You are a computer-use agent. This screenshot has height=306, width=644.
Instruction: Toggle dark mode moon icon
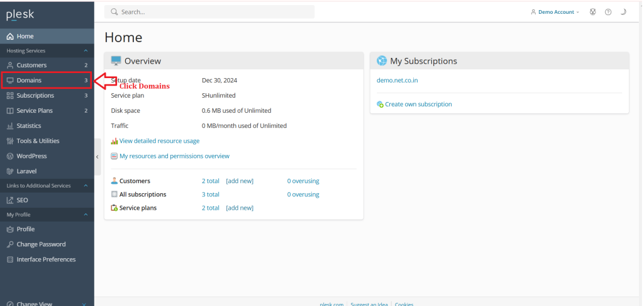tap(623, 12)
